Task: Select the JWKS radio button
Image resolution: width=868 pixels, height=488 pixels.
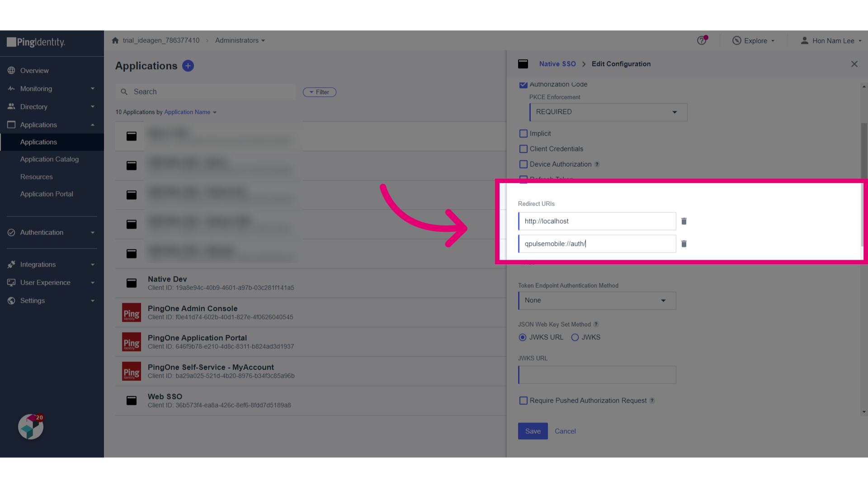Action: tap(575, 338)
